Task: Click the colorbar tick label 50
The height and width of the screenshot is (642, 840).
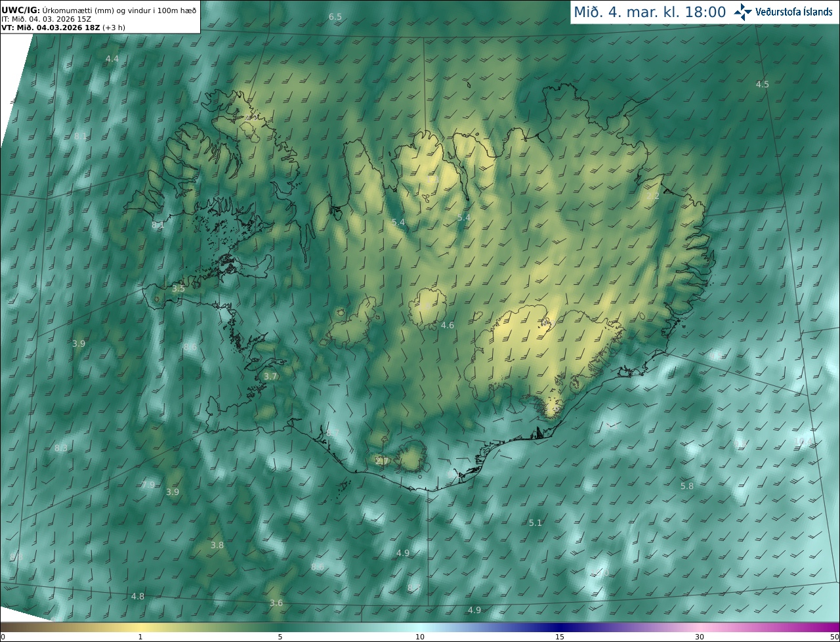Action: pyautogui.click(x=834, y=637)
